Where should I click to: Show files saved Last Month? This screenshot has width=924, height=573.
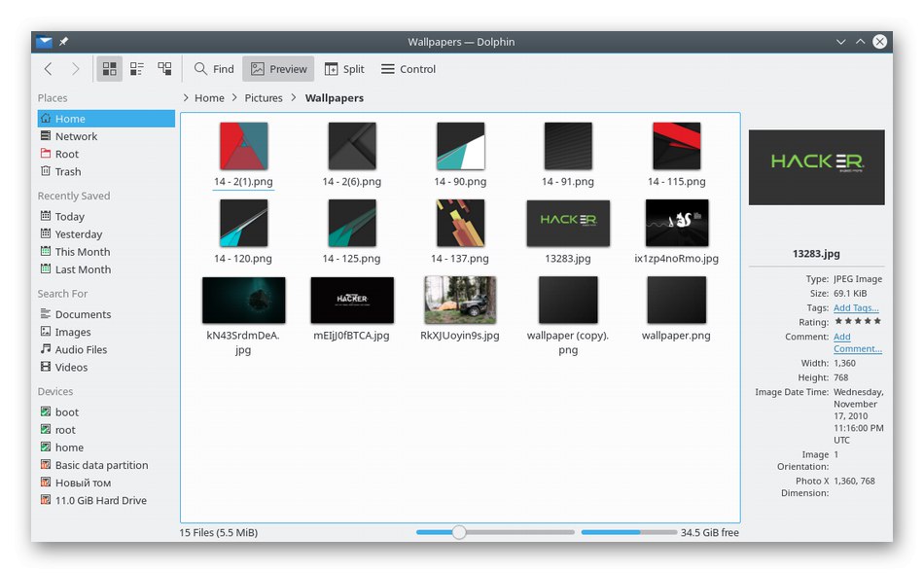point(106,269)
